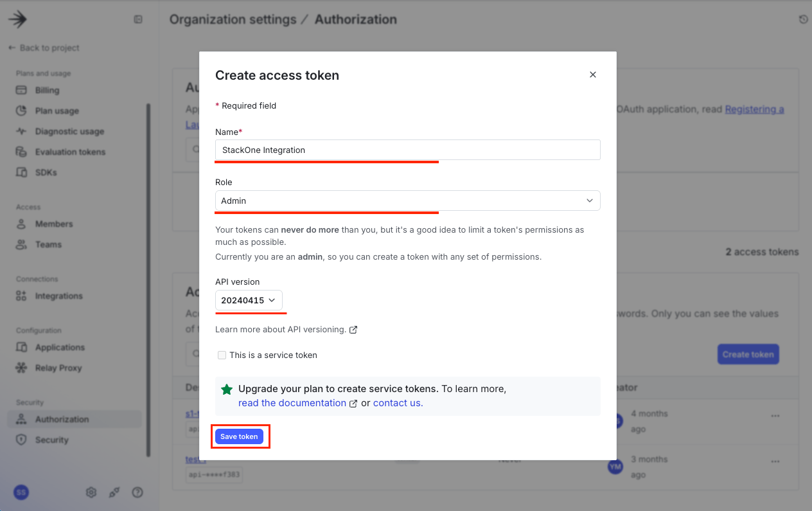Image resolution: width=812 pixels, height=511 pixels.
Task: Check This is a service token
Action: tap(222, 355)
